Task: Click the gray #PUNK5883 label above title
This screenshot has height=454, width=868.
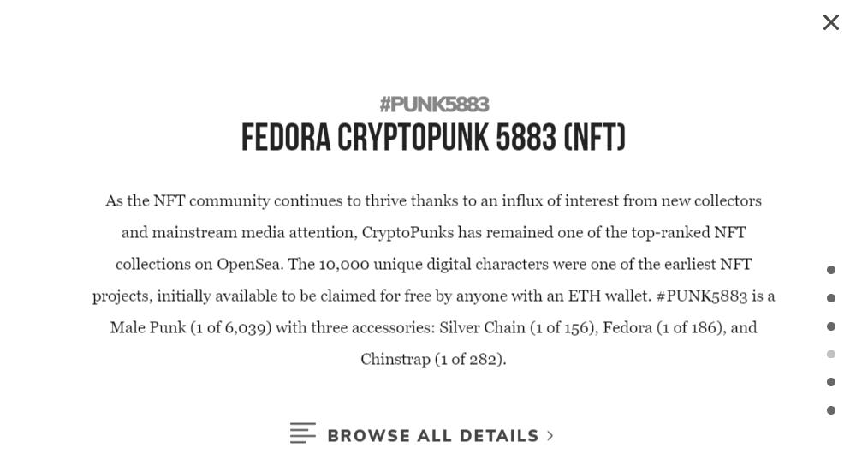Action: point(434,105)
